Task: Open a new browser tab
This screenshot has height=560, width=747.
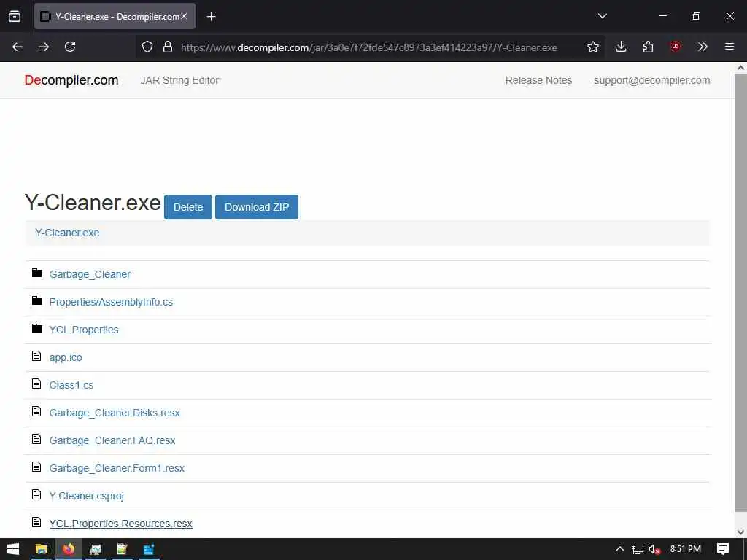Action: click(x=211, y=17)
